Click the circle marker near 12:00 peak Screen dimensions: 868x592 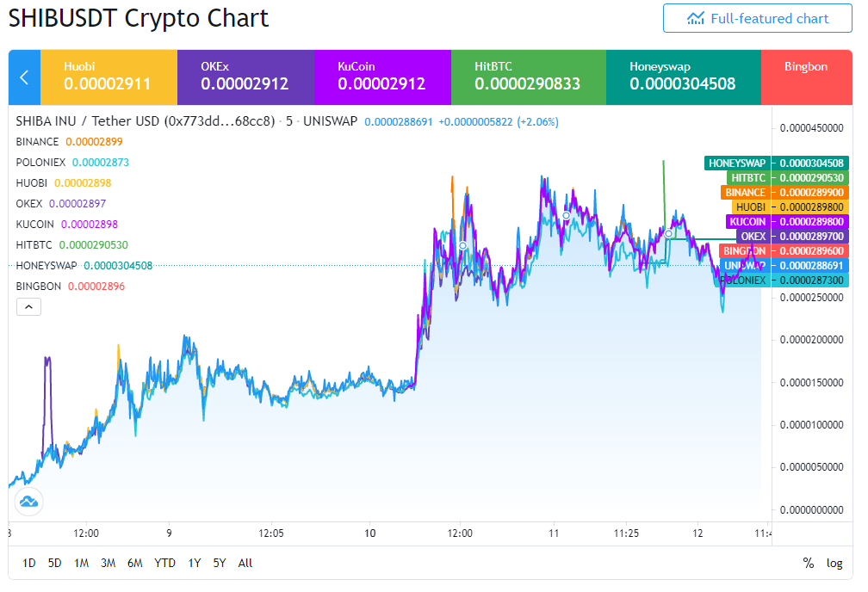pyautogui.click(x=462, y=245)
